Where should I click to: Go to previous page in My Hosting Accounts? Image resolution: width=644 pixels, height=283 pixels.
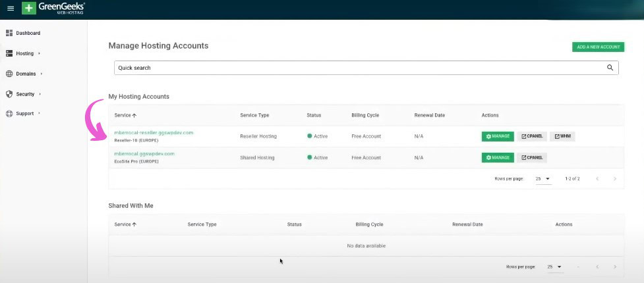click(x=597, y=179)
